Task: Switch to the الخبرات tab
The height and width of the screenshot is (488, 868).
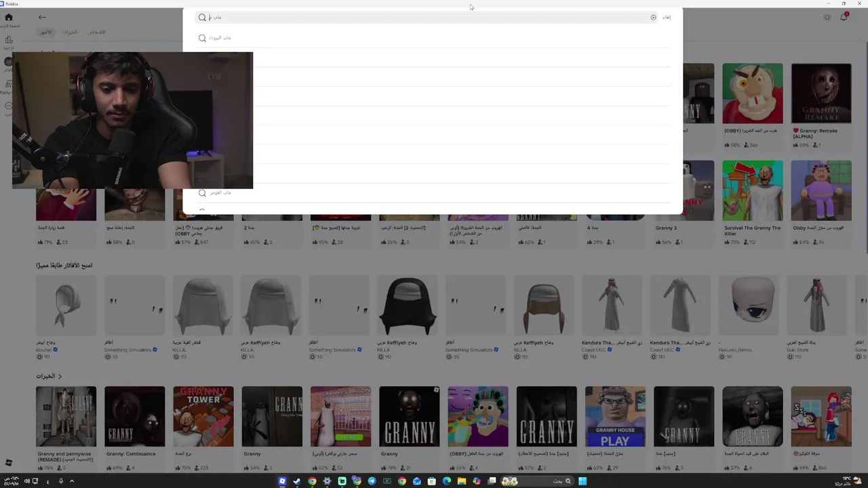Action: coord(70,32)
